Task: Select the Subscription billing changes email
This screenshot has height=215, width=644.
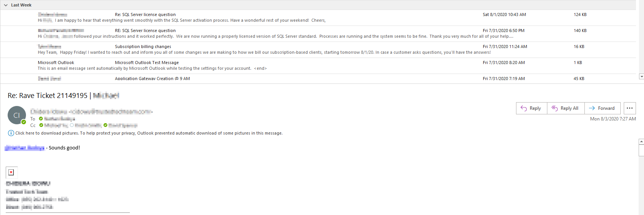Action: tap(143, 47)
